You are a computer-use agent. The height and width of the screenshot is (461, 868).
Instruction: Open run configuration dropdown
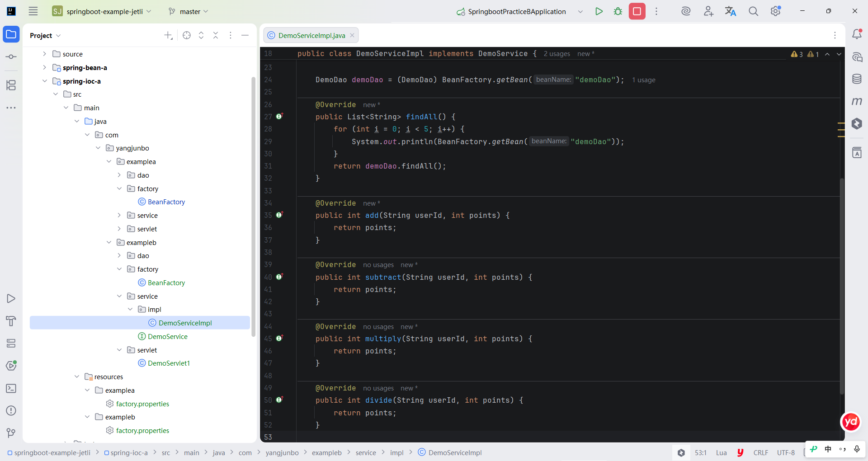click(x=580, y=11)
